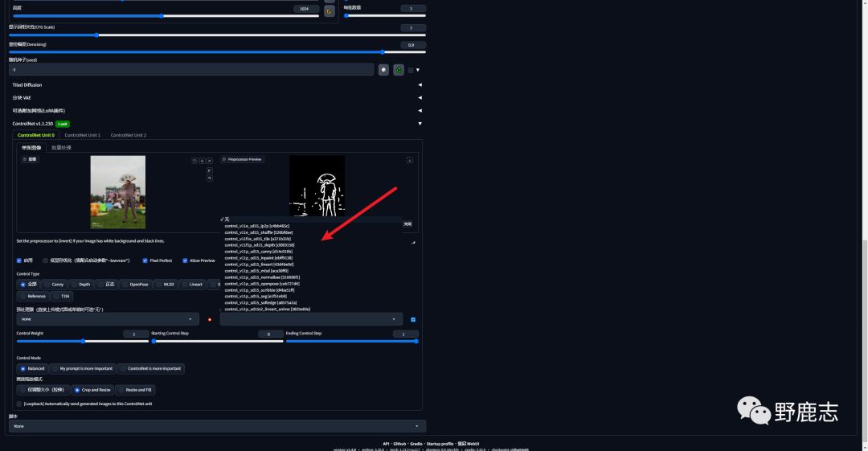868x451 pixels.
Task: Select My prompt is more important
Action: click(x=82, y=368)
